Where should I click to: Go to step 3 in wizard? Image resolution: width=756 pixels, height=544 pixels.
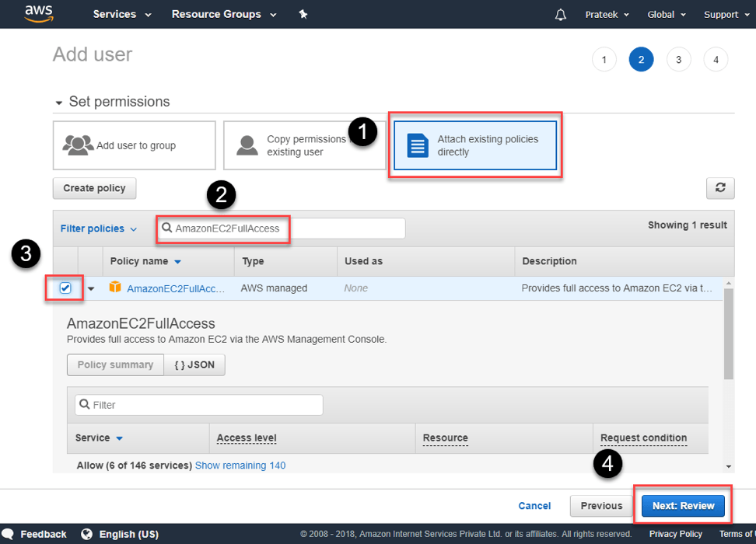tap(678, 60)
